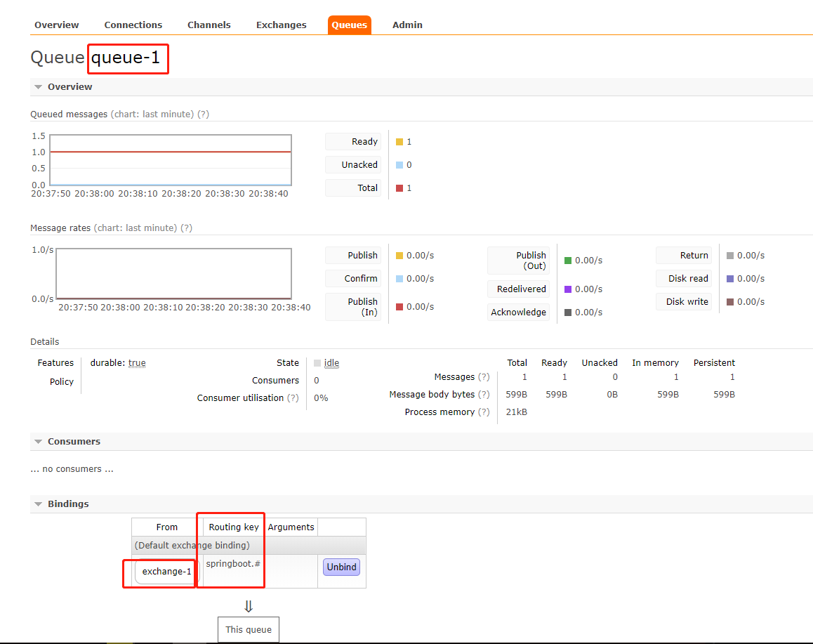The height and width of the screenshot is (644, 813).
Task: Open the Overview tab
Action: click(56, 25)
